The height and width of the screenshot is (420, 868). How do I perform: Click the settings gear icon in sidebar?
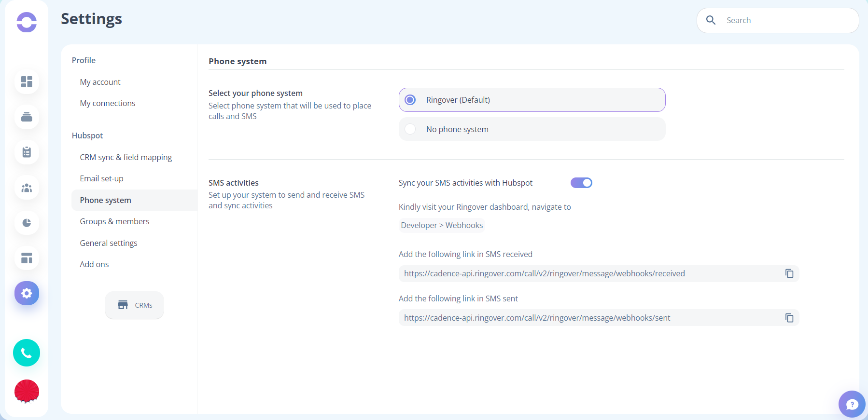tap(27, 293)
